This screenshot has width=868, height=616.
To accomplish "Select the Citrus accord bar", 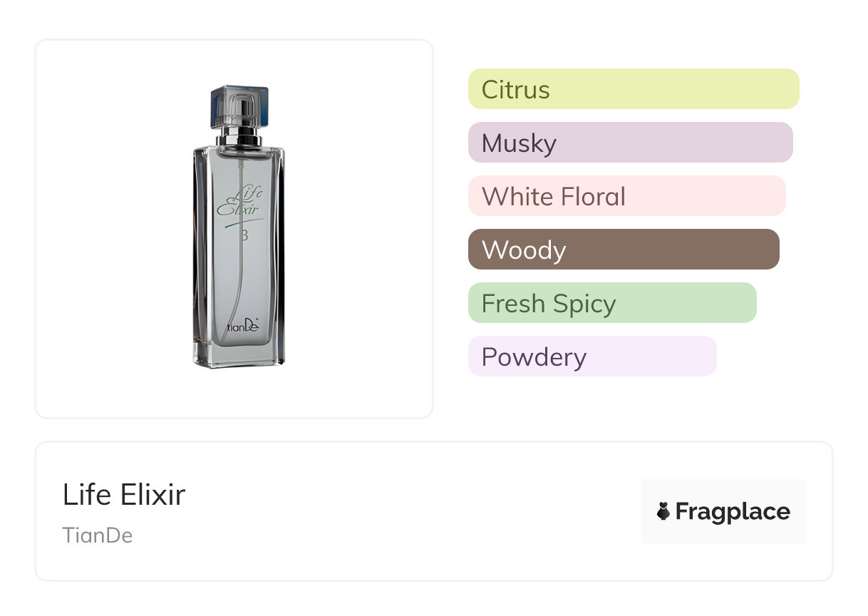I will (x=633, y=89).
